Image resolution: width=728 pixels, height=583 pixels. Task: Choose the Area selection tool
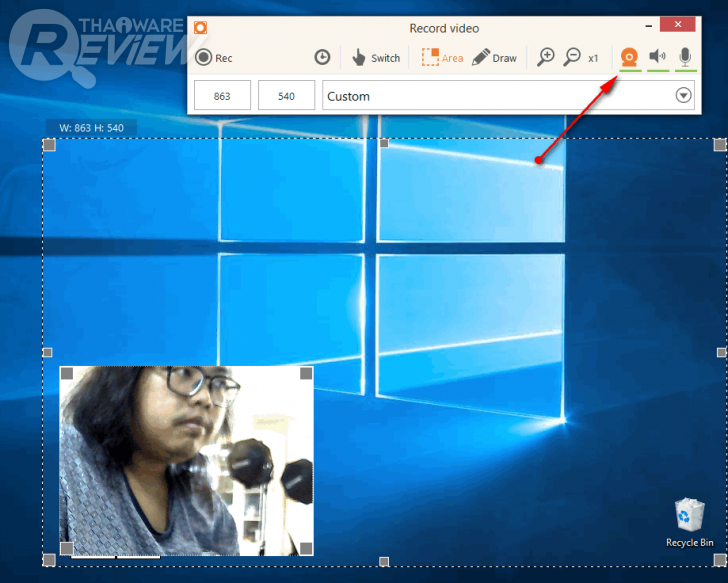point(442,58)
